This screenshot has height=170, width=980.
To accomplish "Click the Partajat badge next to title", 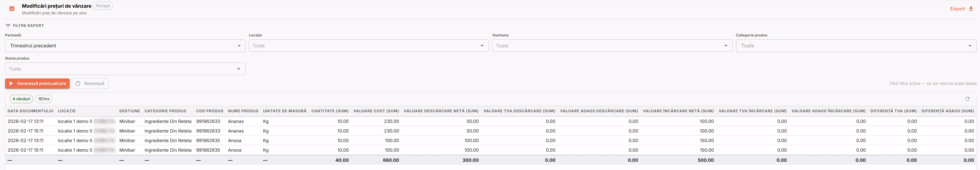I will [x=103, y=6].
